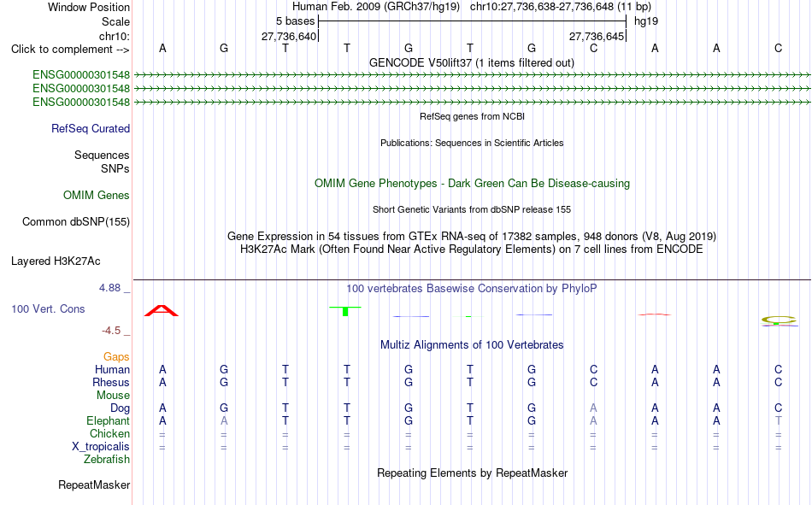Click the Human species row label
This screenshot has width=812, height=505.
(112, 369)
